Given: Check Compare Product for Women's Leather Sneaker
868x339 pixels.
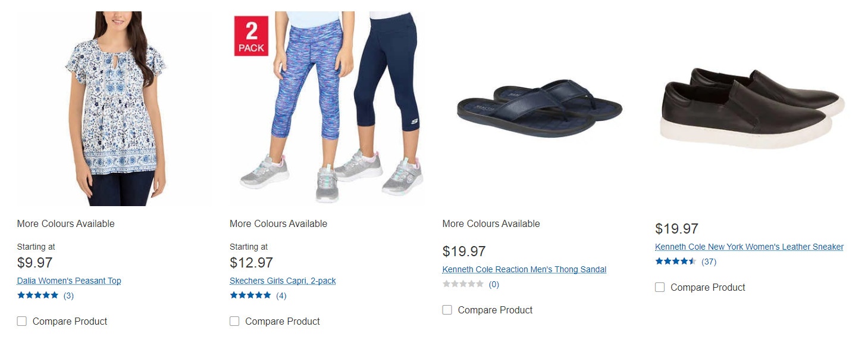Looking at the screenshot, I should [x=660, y=287].
